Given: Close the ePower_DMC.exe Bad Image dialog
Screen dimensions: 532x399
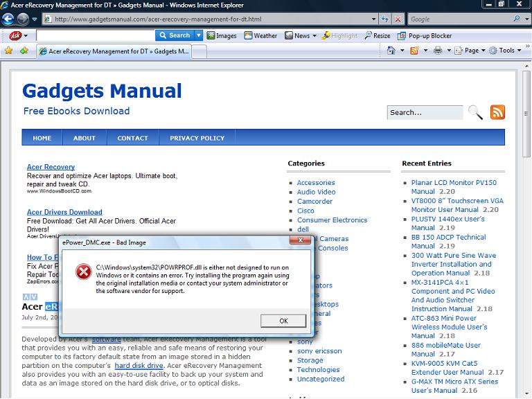Looking at the screenshot, I should tap(300, 240).
